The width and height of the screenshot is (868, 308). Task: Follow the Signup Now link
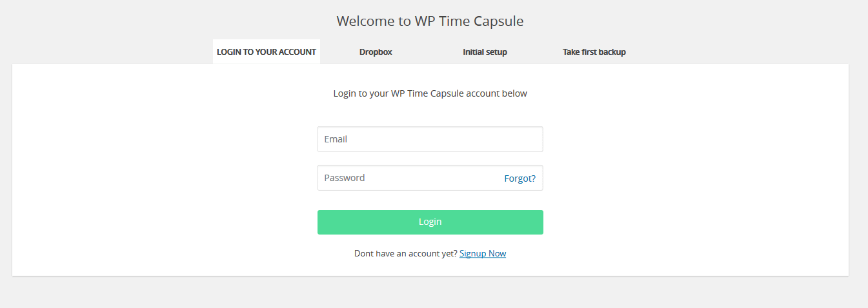pyautogui.click(x=483, y=253)
